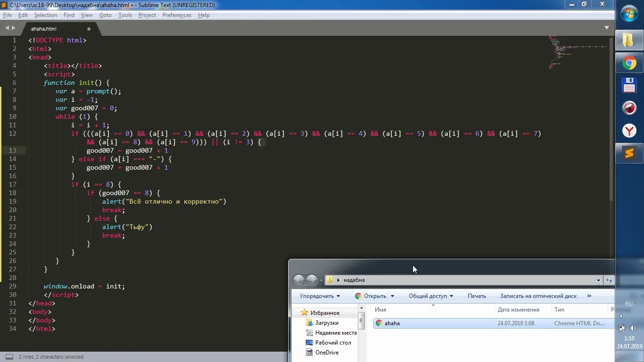The image size is (644, 362).
Task: Open the Project menu
Action: pos(147,15)
